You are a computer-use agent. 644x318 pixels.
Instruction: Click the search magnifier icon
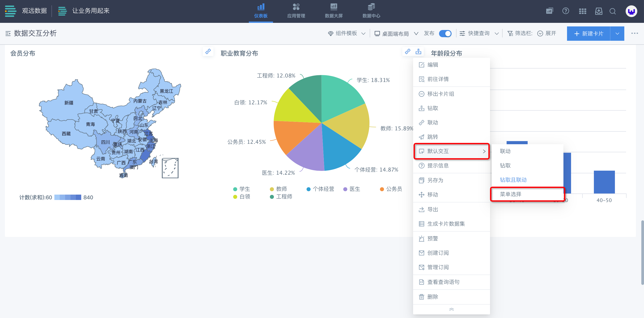coord(612,11)
